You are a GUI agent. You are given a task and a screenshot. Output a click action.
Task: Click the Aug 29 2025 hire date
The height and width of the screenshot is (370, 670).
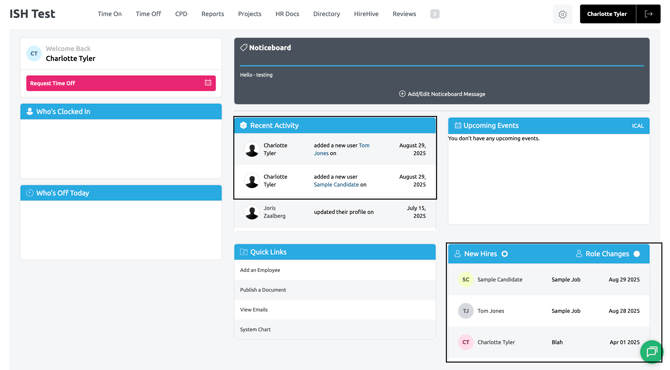click(x=624, y=279)
